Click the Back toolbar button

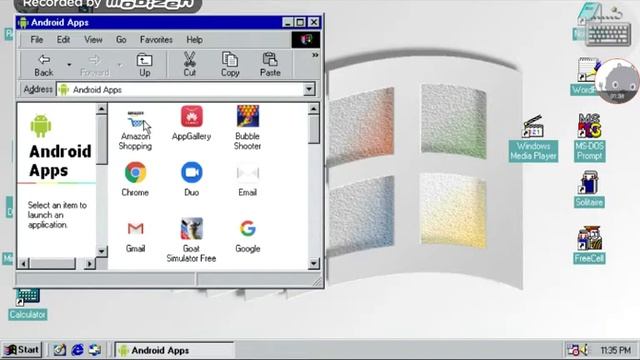click(x=44, y=65)
